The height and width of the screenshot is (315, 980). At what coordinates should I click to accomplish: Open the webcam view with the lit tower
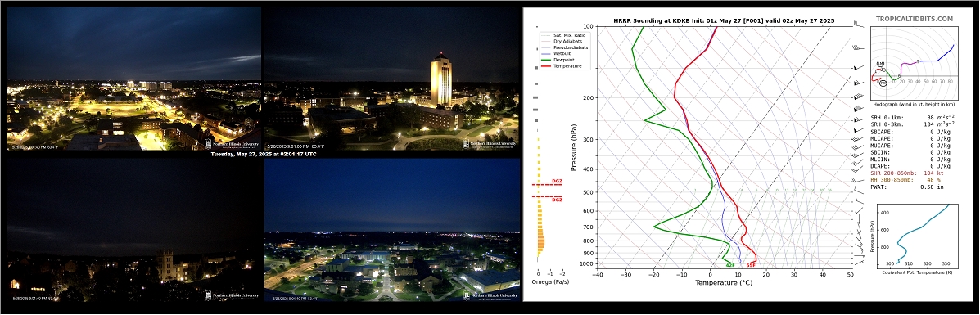point(391,78)
